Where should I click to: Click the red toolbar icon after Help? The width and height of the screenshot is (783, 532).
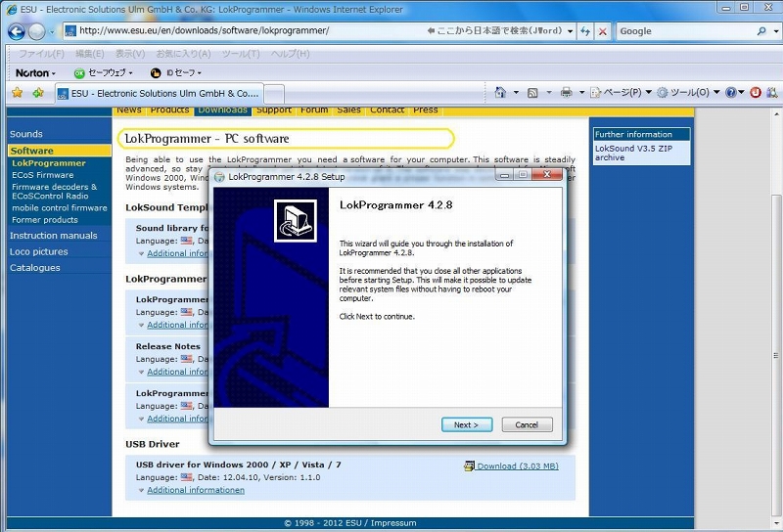click(x=756, y=92)
